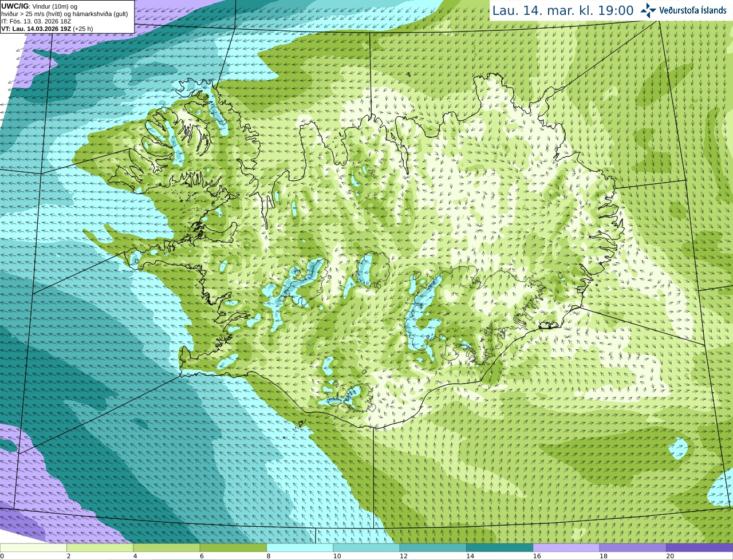The height and width of the screenshot is (560, 733).
Task: Click the legend scale label '4'
Action: 135,556
